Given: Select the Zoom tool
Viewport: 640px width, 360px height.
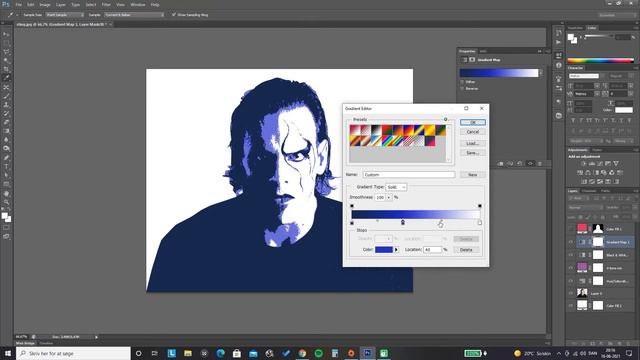Looking at the screenshot, I should [6, 202].
